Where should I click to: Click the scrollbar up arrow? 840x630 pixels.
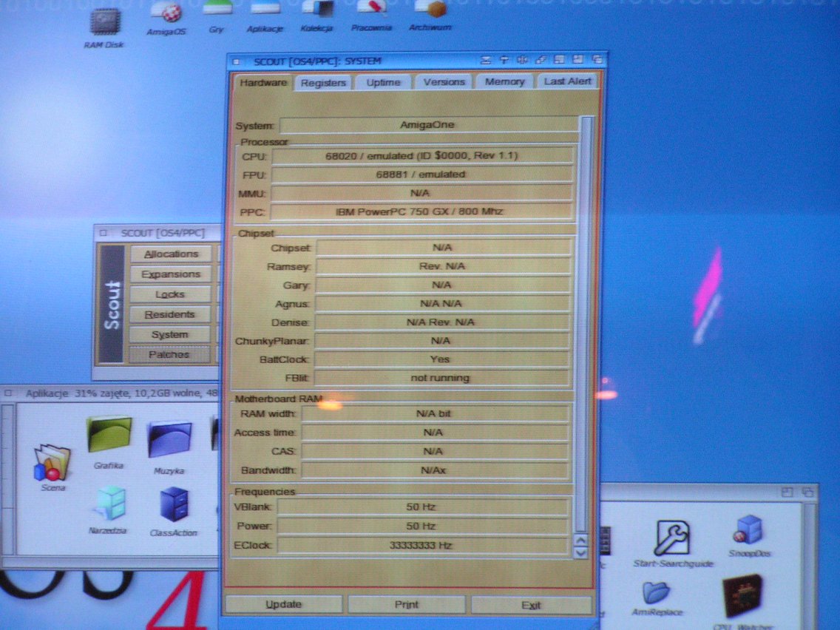[x=581, y=541]
